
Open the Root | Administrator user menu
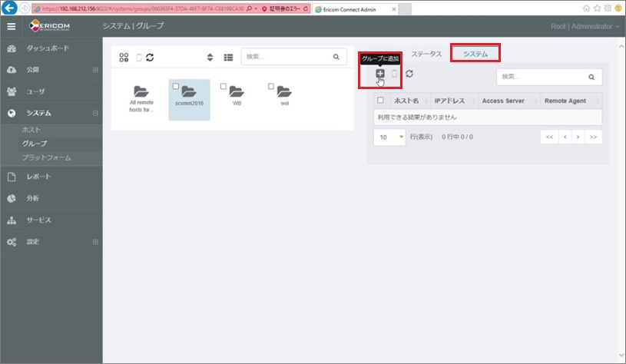point(585,26)
